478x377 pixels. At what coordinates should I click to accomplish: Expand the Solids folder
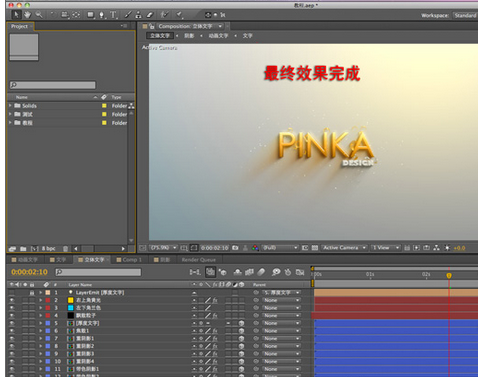click(x=10, y=106)
